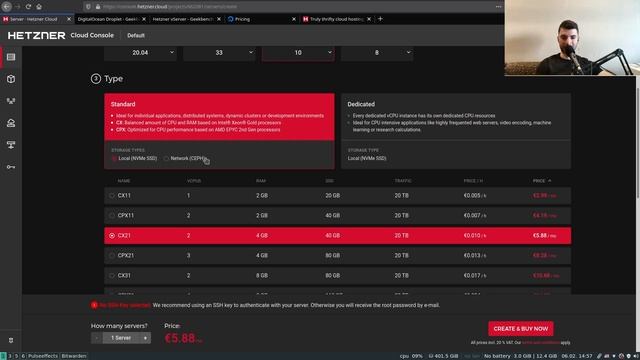The image size is (640, 360).
Task: Click workspace 3 in the taskbar
Action: pyautogui.click(x=10, y=356)
